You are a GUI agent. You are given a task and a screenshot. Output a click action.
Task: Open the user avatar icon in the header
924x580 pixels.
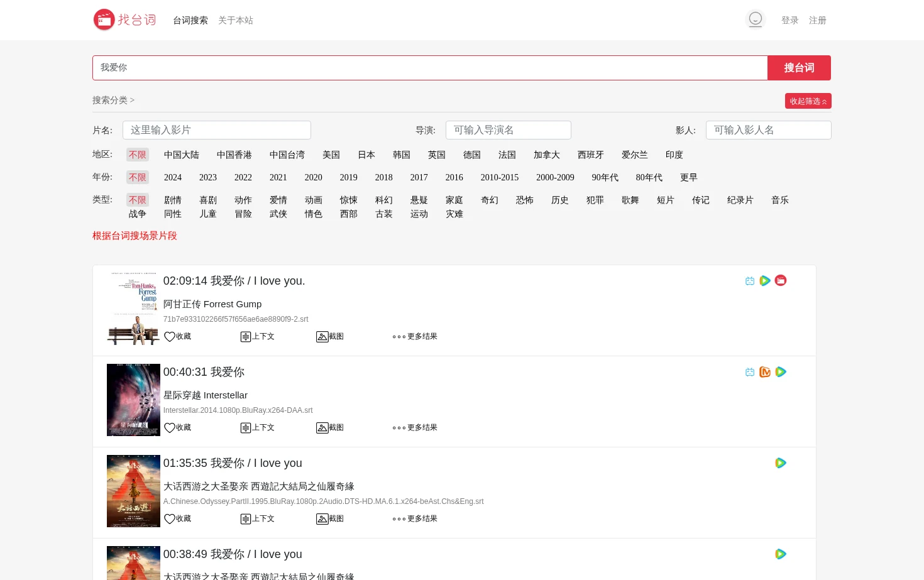(756, 19)
